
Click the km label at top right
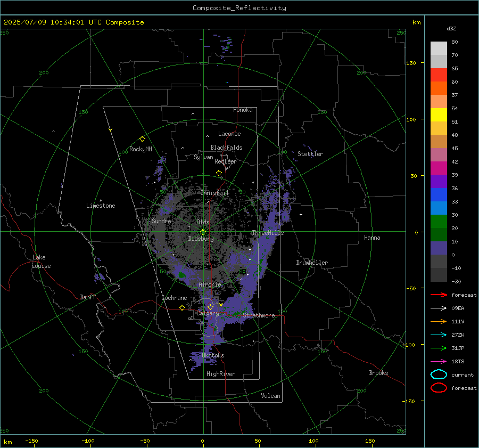pos(416,22)
